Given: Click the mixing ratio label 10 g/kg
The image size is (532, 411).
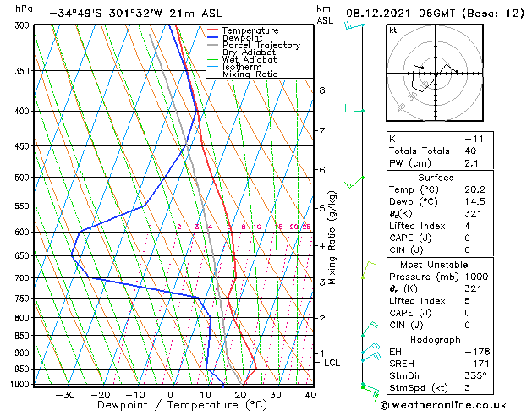Looking at the screenshot, I should click(x=257, y=227).
